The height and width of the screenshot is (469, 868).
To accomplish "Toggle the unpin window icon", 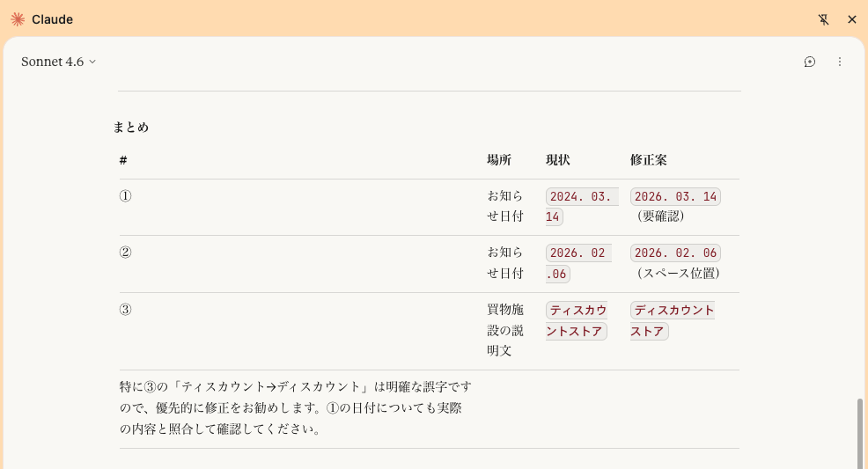I will point(823,19).
